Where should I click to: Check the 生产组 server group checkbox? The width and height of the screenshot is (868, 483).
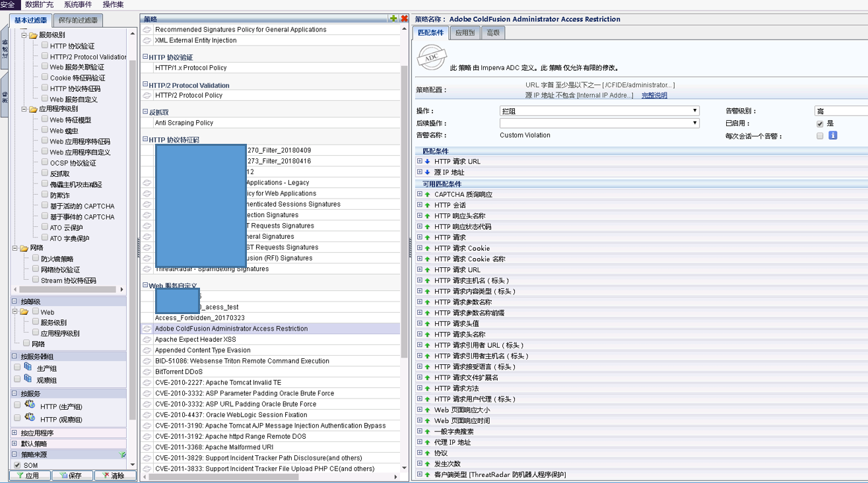[x=17, y=368]
